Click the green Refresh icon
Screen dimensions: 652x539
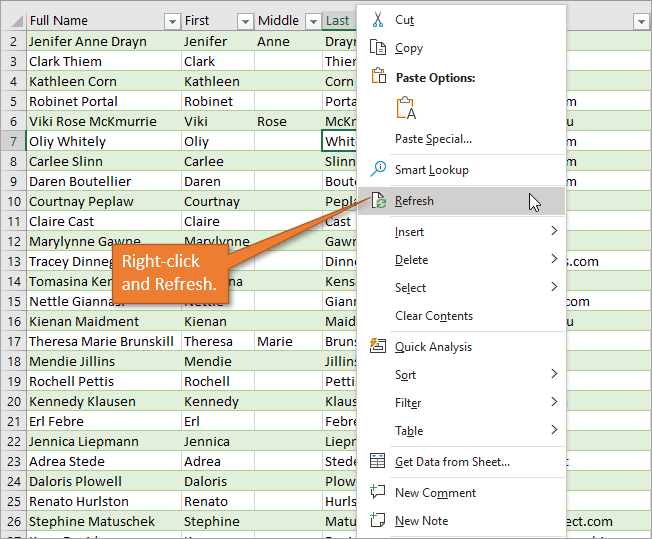378,201
